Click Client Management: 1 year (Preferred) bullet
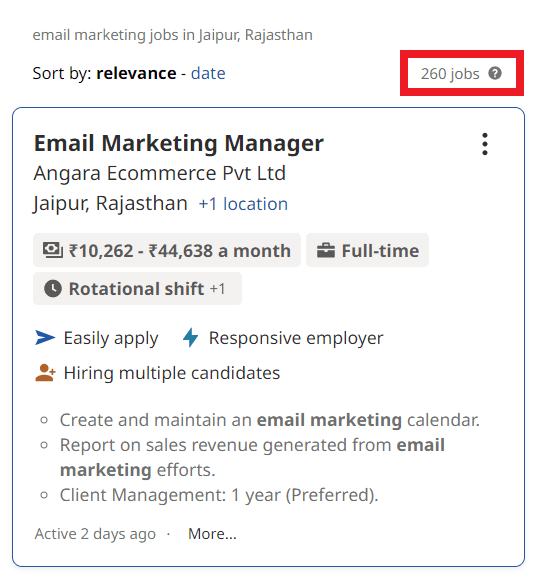Screen dimensions: 537x580 219,495
